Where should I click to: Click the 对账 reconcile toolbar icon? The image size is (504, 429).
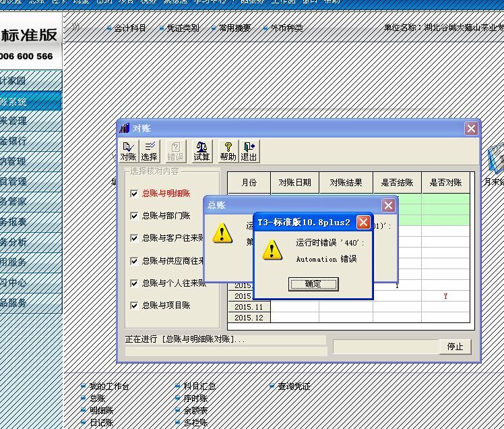(x=129, y=151)
